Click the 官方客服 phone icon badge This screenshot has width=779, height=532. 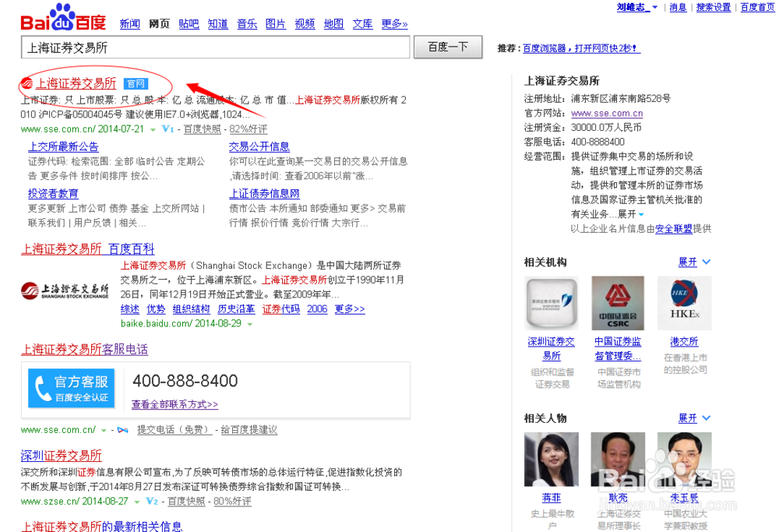pos(71,388)
